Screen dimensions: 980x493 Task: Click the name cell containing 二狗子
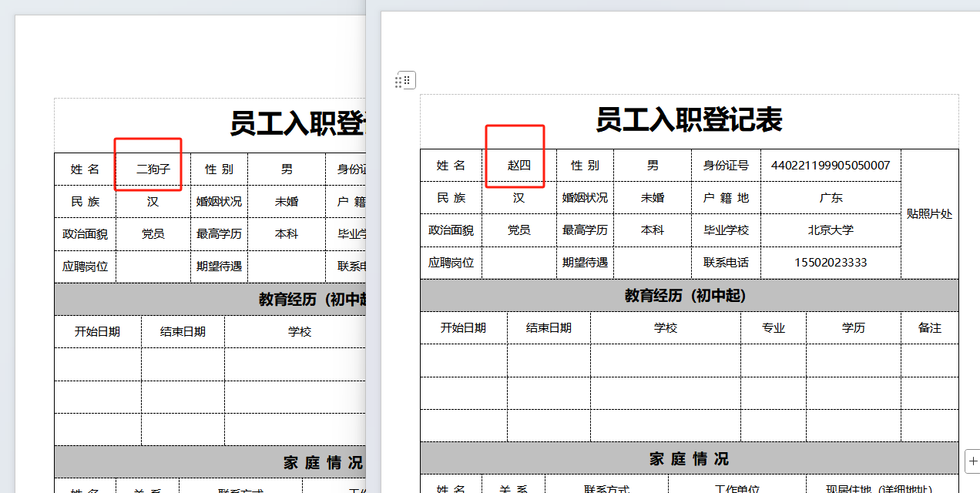[153, 169]
